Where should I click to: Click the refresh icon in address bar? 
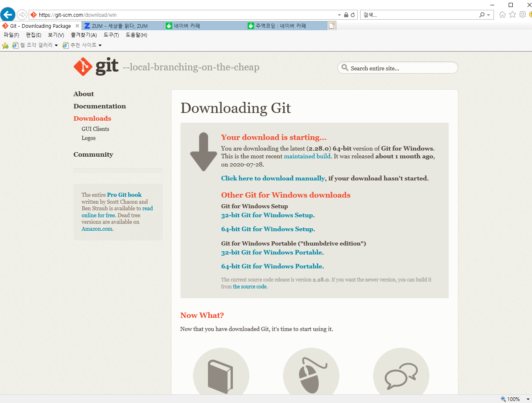(x=353, y=15)
